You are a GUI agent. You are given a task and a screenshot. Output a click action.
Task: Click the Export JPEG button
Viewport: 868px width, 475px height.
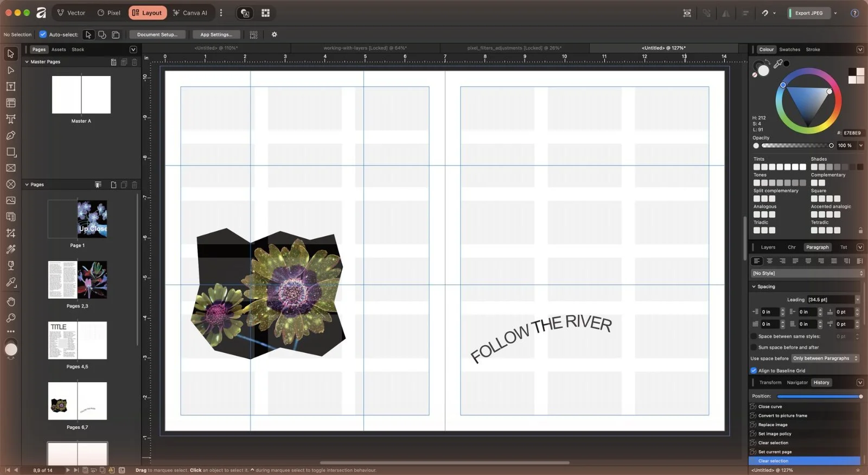pos(809,13)
